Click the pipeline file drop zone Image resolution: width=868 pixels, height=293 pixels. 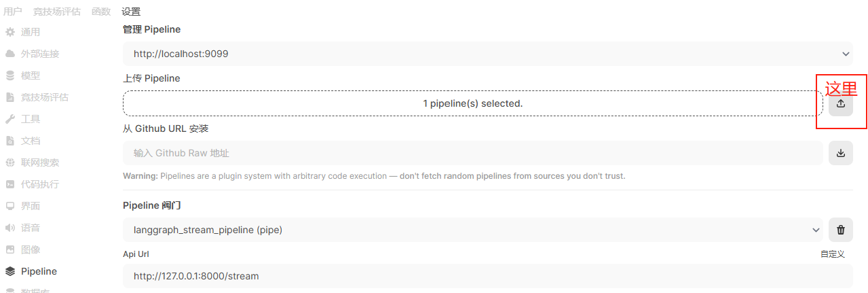pyautogui.click(x=472, y=104)
